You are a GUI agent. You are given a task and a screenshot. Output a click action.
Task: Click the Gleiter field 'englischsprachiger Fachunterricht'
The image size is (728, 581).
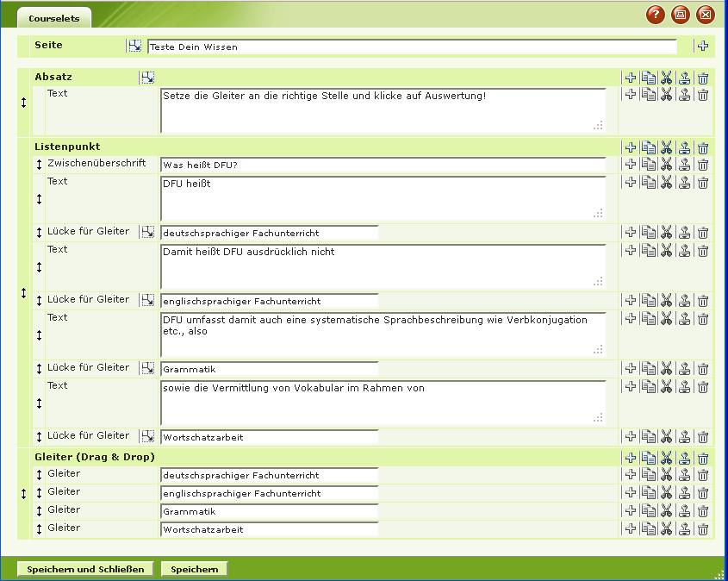[x=270, y=493]
